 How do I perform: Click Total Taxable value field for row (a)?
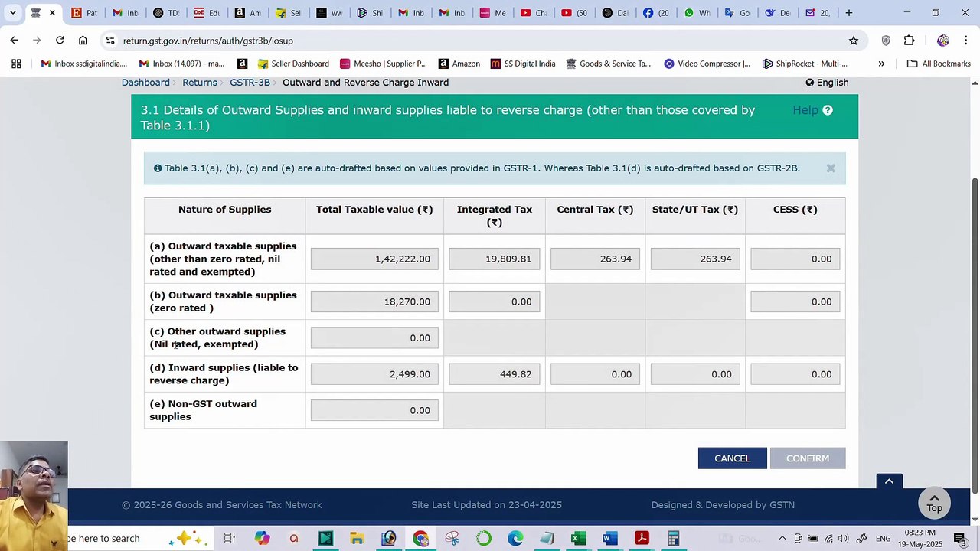pos(374,259)
